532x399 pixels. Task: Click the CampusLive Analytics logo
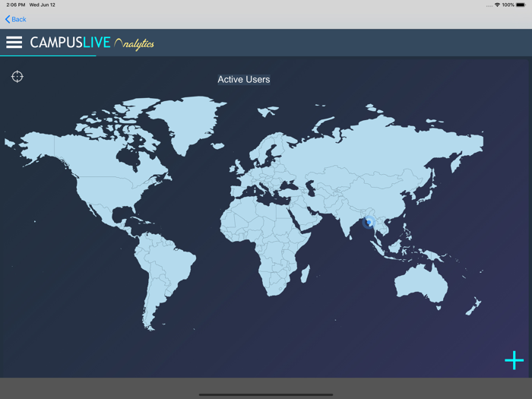pyautogui.click(x=92, y=43)
